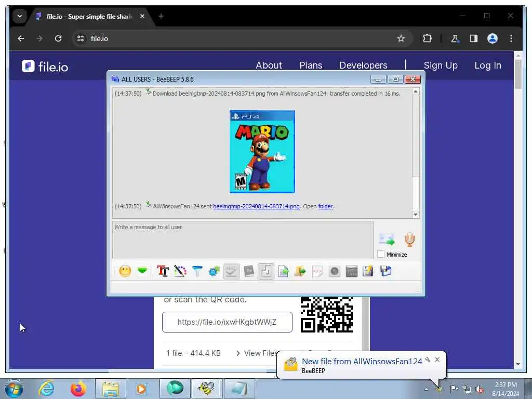Pick font color with pencil palette icon
The height and width of the screenshot is (399, 532).
pos(180,271)
